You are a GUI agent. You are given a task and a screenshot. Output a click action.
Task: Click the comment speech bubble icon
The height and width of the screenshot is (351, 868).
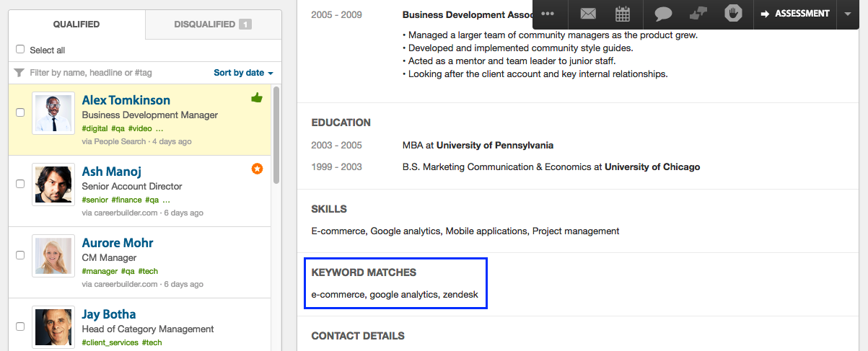[663, 14]
